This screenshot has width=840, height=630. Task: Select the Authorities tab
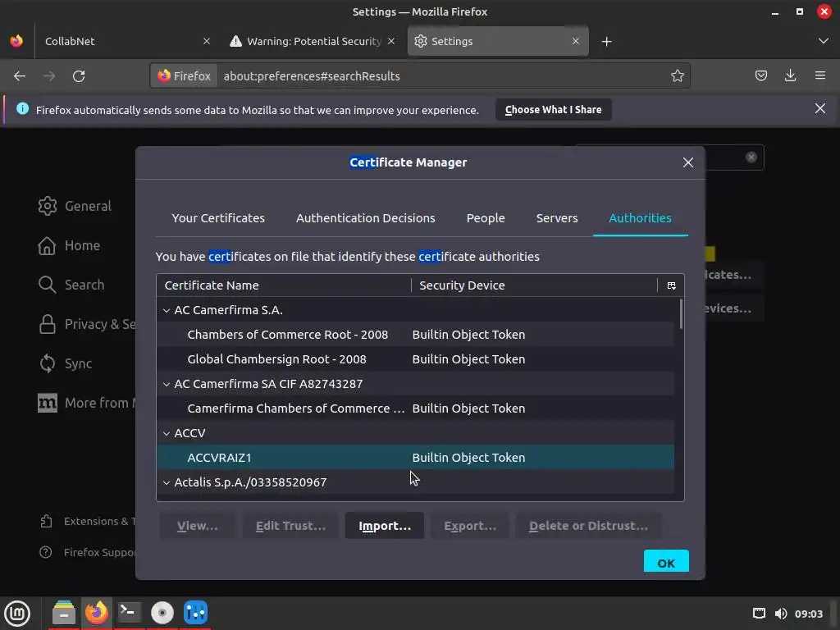pos(640,218)
